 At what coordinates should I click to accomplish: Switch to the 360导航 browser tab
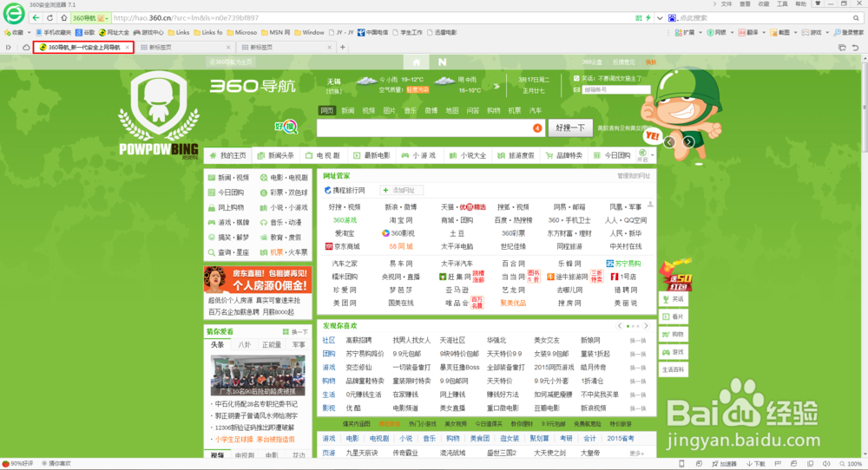[x=83, y=48]
